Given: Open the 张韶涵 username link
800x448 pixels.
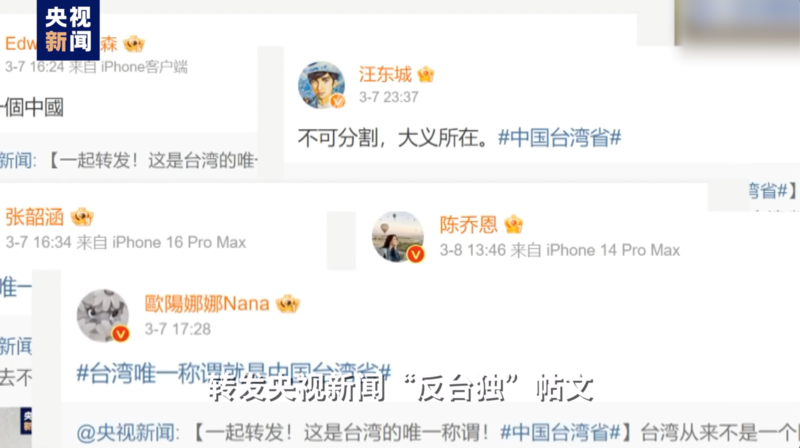Looking at the screenshot, I should click(x=35, y=217).
